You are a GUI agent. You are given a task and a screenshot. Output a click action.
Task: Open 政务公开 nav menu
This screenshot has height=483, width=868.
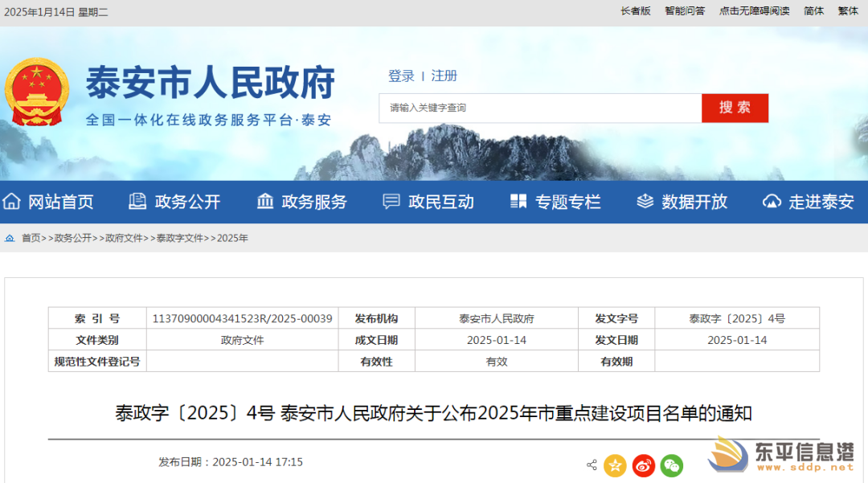click(x=187, y=202)
